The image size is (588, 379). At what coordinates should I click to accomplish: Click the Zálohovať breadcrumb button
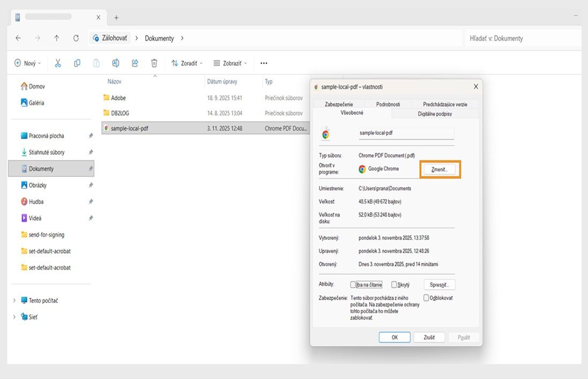(110, 38)
